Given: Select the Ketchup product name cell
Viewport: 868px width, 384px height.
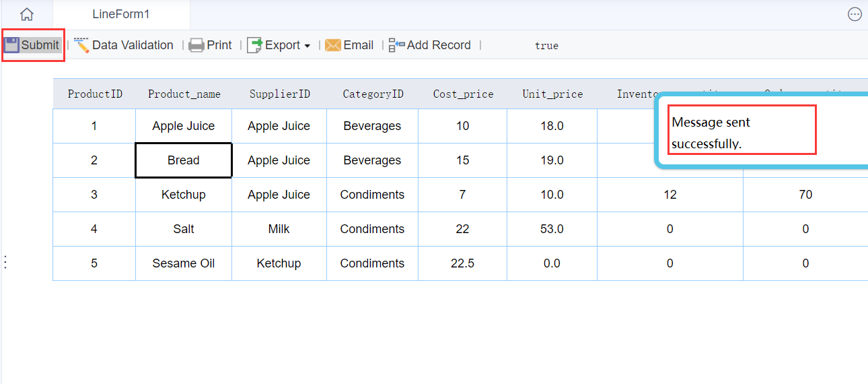Looking at the screenshot, I should 184,195.
